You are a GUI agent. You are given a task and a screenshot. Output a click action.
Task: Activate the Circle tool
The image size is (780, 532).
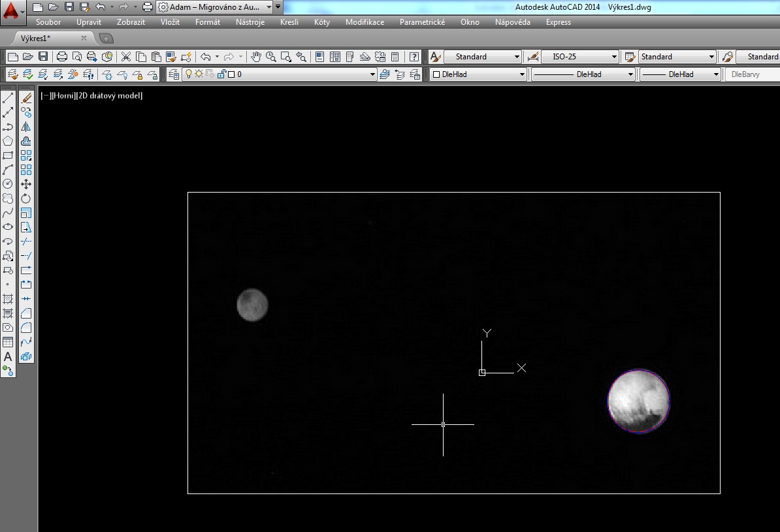(x=8, y=184)
